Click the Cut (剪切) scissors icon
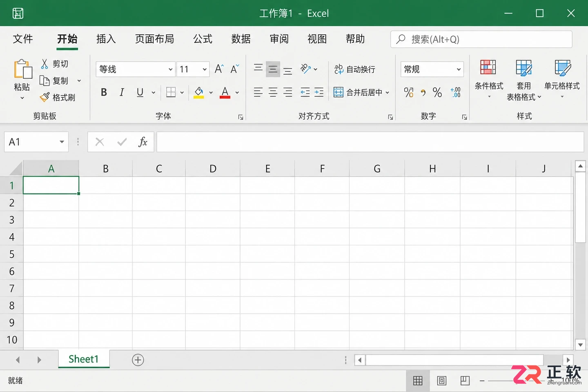 pos(45,64)
